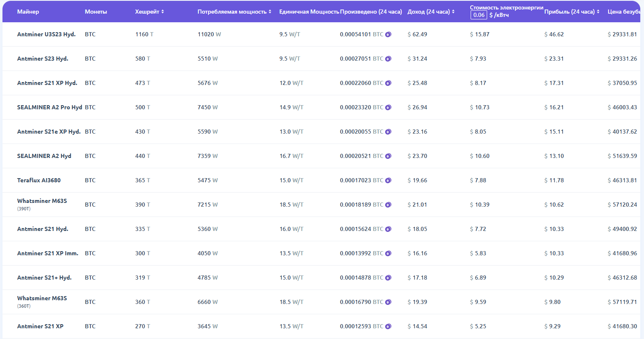Select produced amount 0.00015624 BTC

point(362,229)
